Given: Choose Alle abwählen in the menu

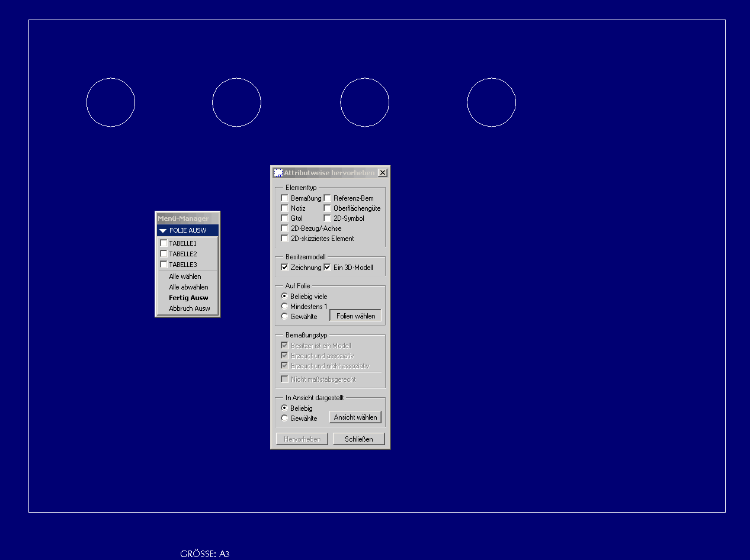Looking at the screenshot, I should (x=188, y=287).
